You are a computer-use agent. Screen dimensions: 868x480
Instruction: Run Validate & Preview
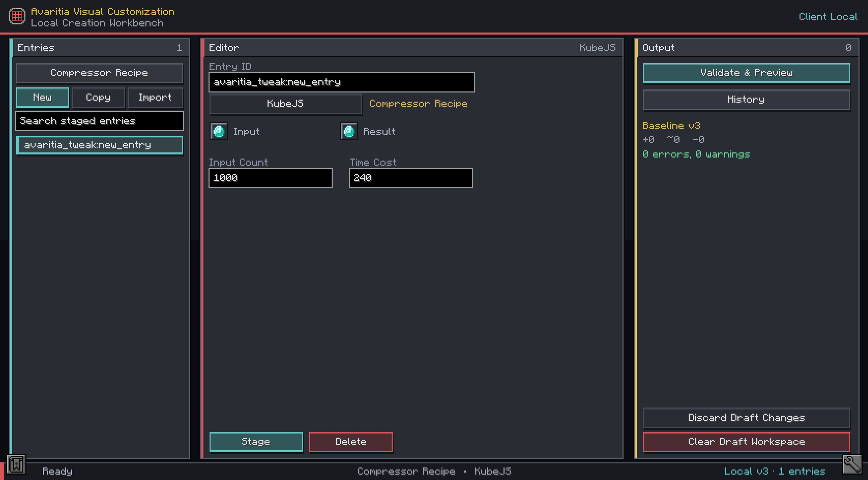[746, 73]
